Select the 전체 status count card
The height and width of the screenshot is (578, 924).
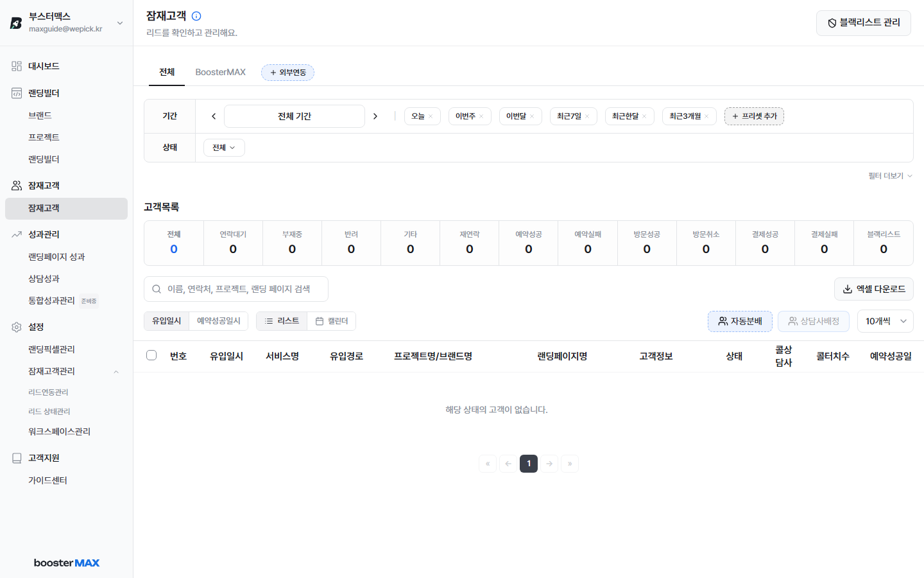[x=174, y=243]
